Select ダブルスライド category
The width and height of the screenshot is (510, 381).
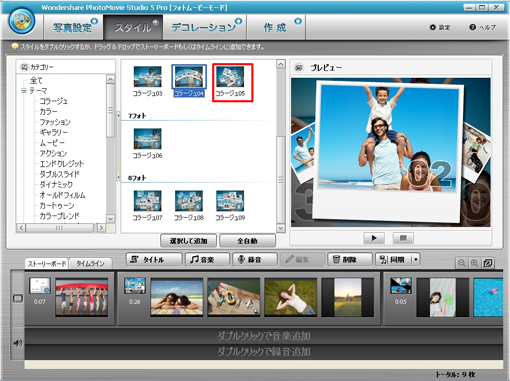(x=59, y=174)
